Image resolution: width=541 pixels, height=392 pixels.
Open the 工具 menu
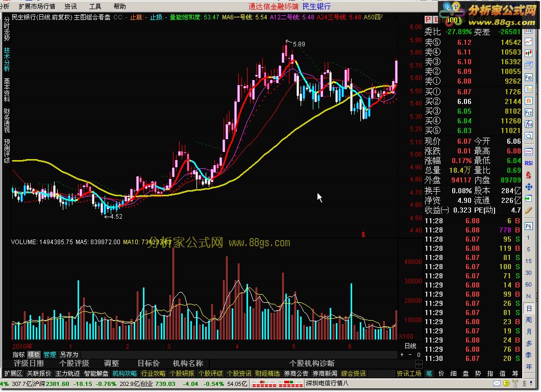[x=95, y=7]
